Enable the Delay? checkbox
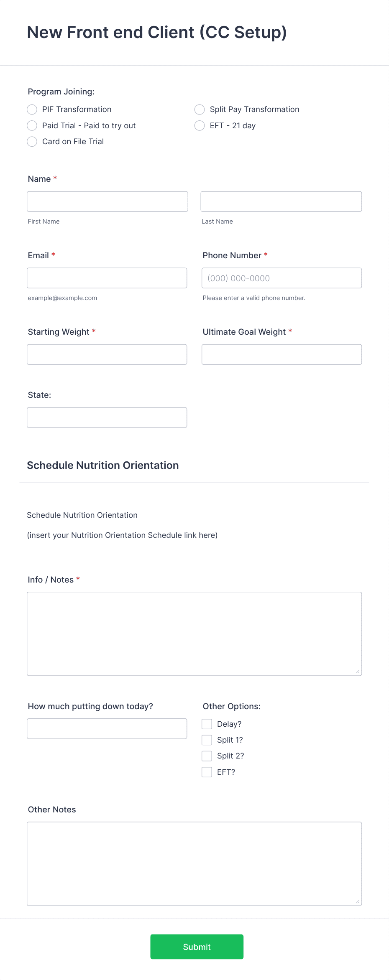This screenshot has width=389, height=980. pos(207,724)
